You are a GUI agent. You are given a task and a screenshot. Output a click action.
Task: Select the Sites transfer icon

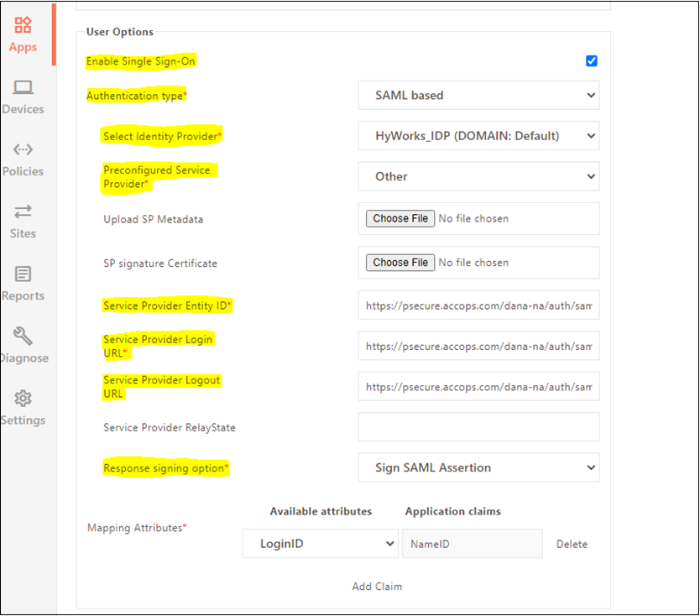pos(23,211)
